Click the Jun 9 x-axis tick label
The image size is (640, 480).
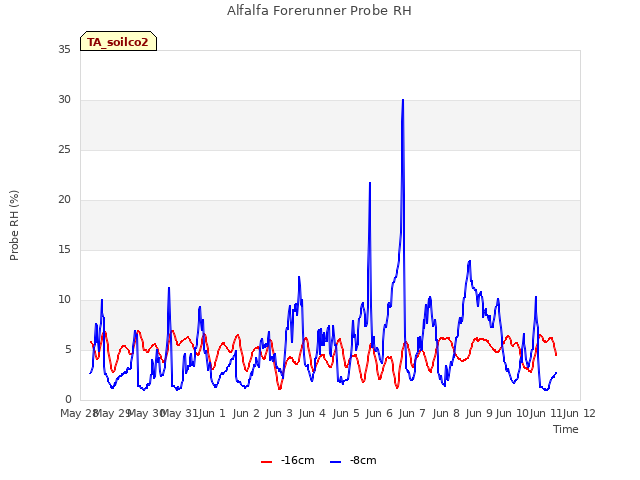(479, 413)
